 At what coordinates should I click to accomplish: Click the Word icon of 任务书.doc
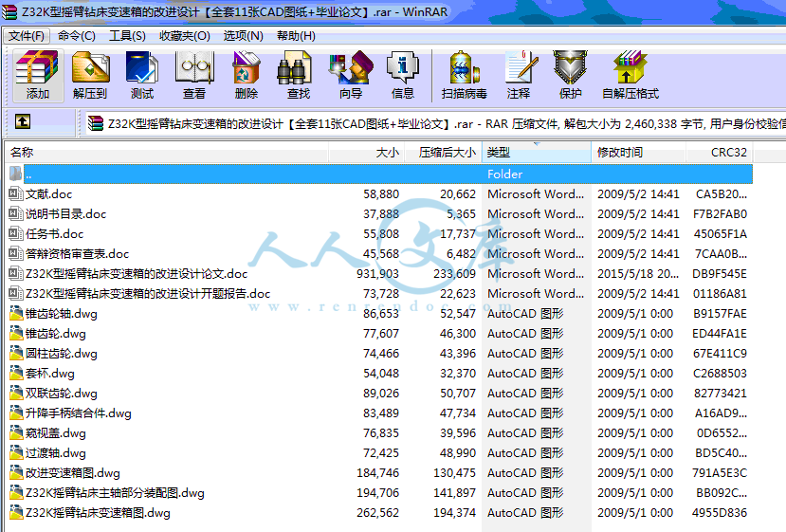tap(15, 233)
